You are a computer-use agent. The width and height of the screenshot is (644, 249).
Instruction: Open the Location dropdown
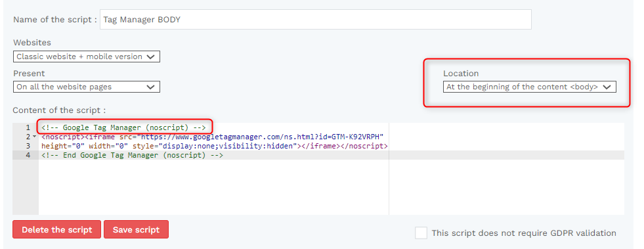pyautogui.click(x=529, y=87)
